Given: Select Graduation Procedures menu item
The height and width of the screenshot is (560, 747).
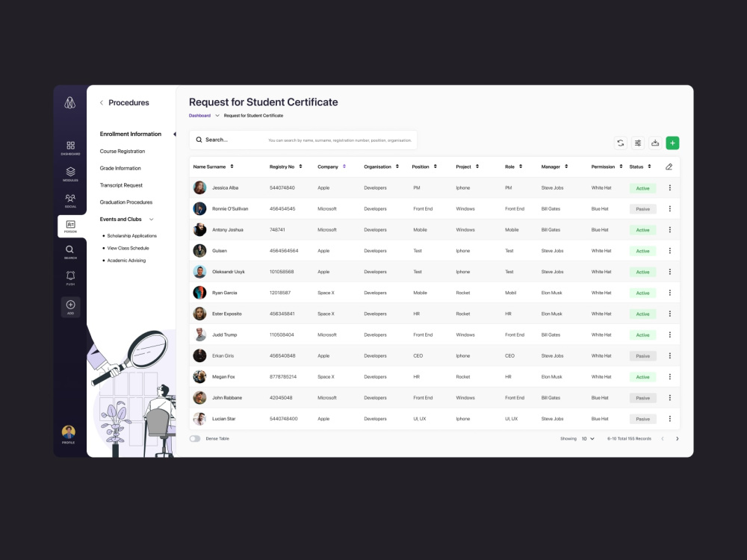Looking at the screenshot, I should (x=126, y=202).
